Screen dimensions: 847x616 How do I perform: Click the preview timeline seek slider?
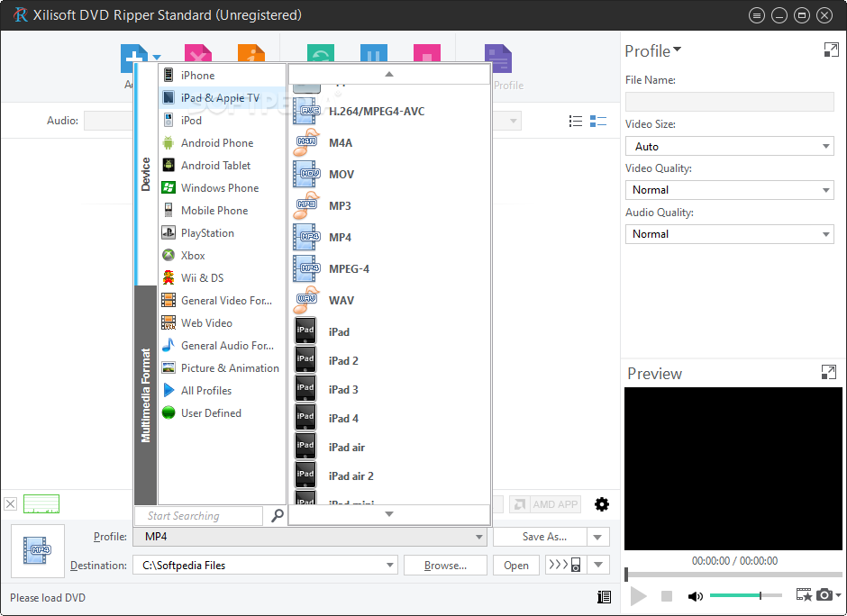point(733,575)
